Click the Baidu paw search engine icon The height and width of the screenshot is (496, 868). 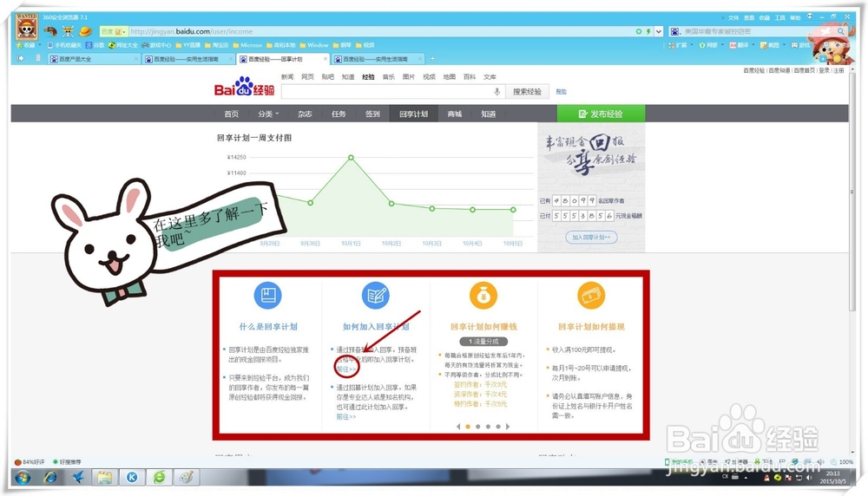pyautogui.click(x=674, y=31)
